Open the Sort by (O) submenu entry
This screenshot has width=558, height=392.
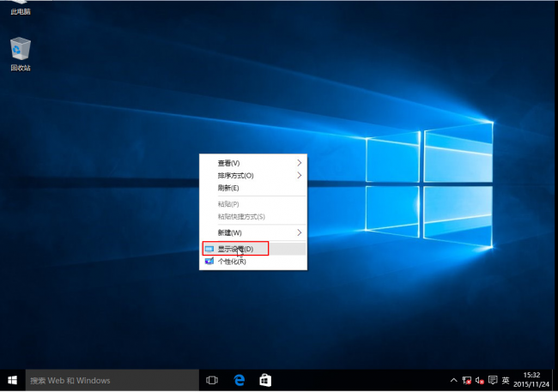tap(253, 175)
